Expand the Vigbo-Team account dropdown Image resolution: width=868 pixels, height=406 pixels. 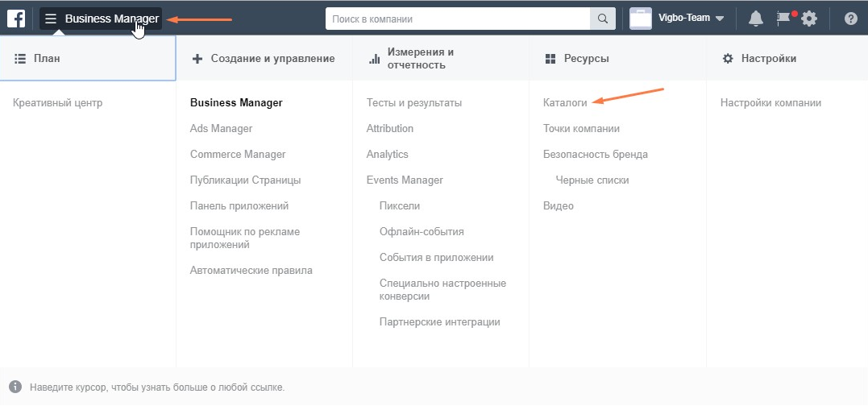pyautogui.click(x=720, y=19)
